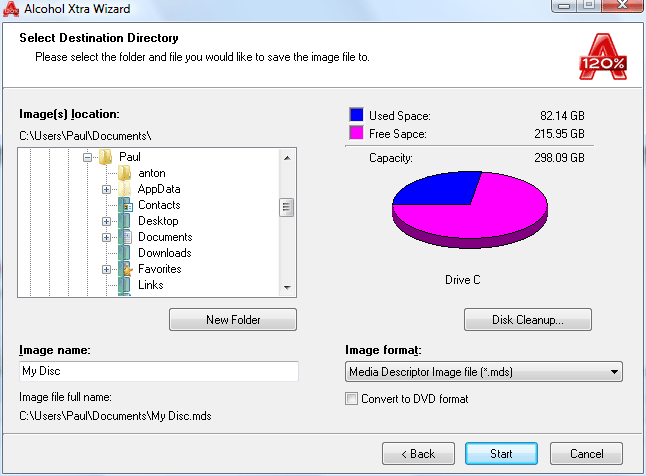Expand the Documents folder node

(106, 237)
